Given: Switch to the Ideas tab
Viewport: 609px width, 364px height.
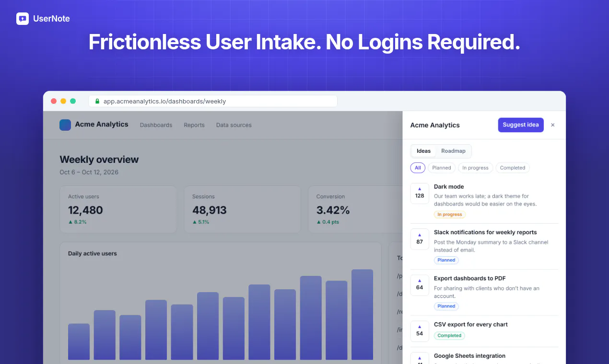Looking at the screenshot, I should pyautogui.click(x=423, y=151).
